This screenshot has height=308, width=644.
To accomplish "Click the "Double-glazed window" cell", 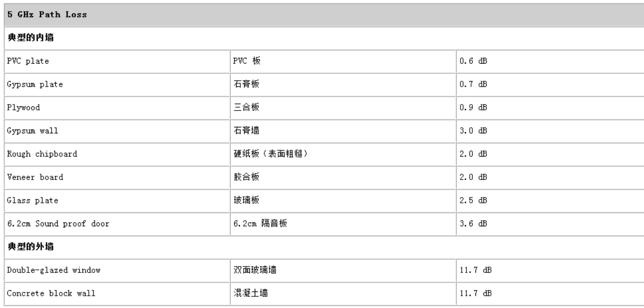I will [x=47, y=270].
